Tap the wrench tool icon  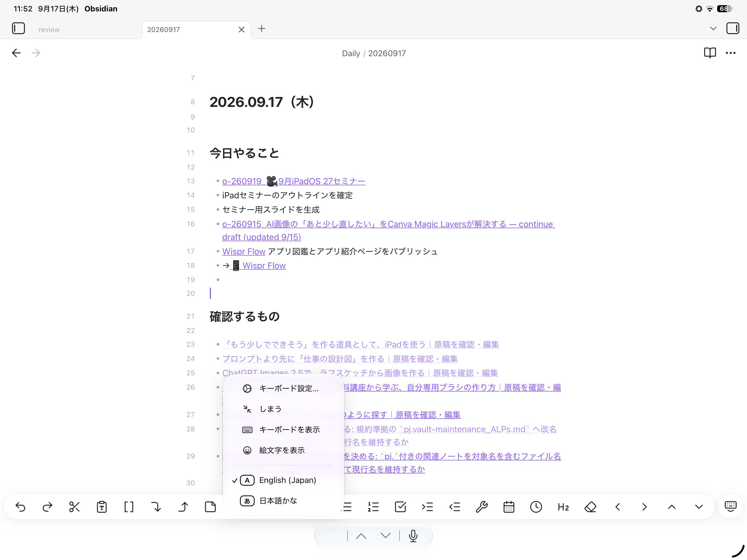[x=482, y=507]
